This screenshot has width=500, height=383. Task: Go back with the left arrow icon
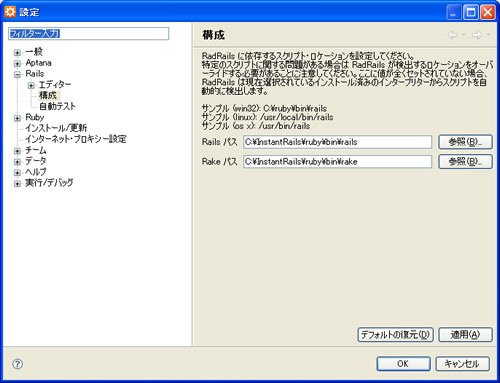click(452, 35)
